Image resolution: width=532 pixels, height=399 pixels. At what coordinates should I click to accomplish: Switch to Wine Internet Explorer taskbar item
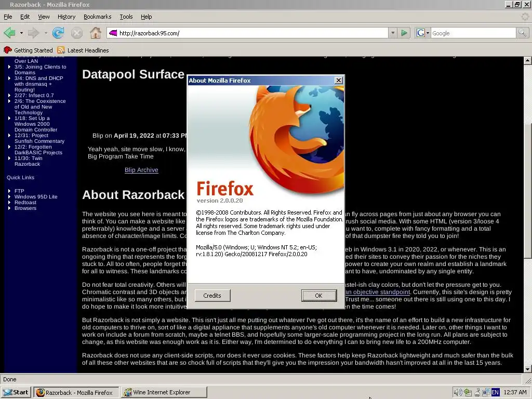tap(164, 392)
